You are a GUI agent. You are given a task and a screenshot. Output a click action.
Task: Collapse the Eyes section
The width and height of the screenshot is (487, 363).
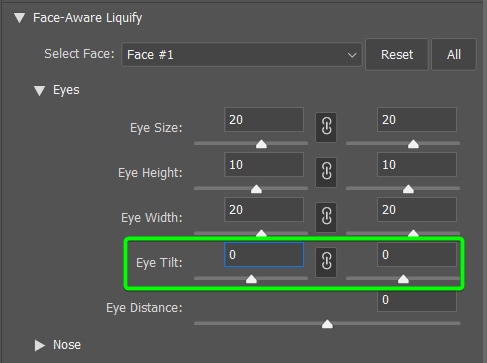click(40, 91)
